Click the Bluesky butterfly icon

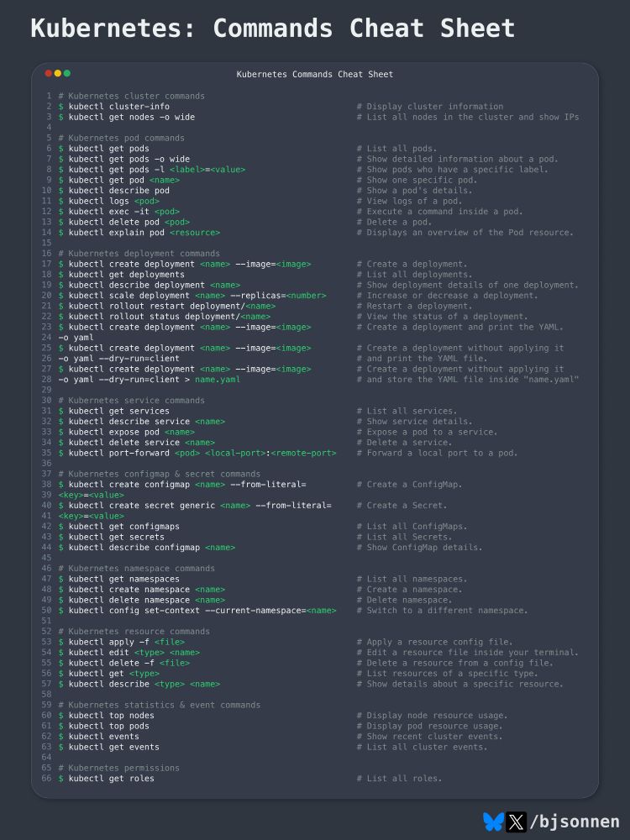[493, 822]
